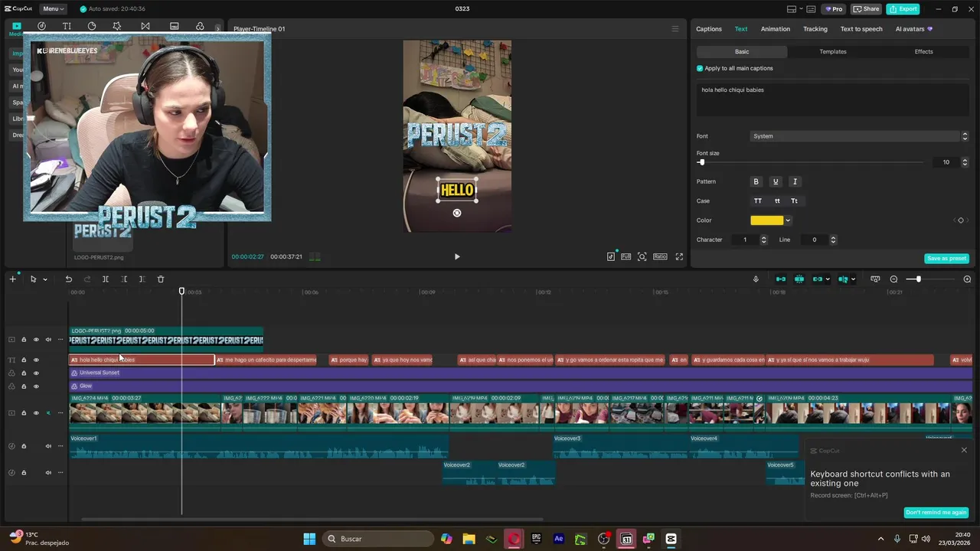This screenshot has width=980, height=551.
Task: Click the Ratio button under the preview
Action: point(660,257)
